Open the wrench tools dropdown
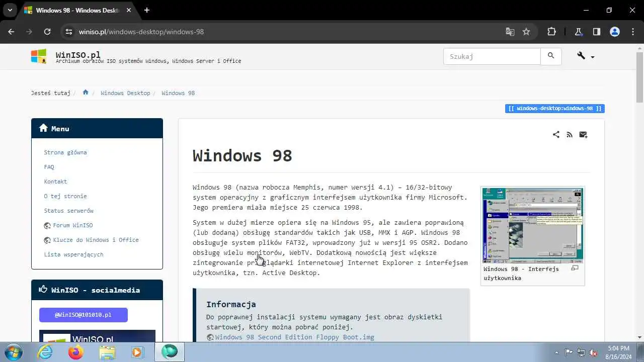 coord(586,56)
